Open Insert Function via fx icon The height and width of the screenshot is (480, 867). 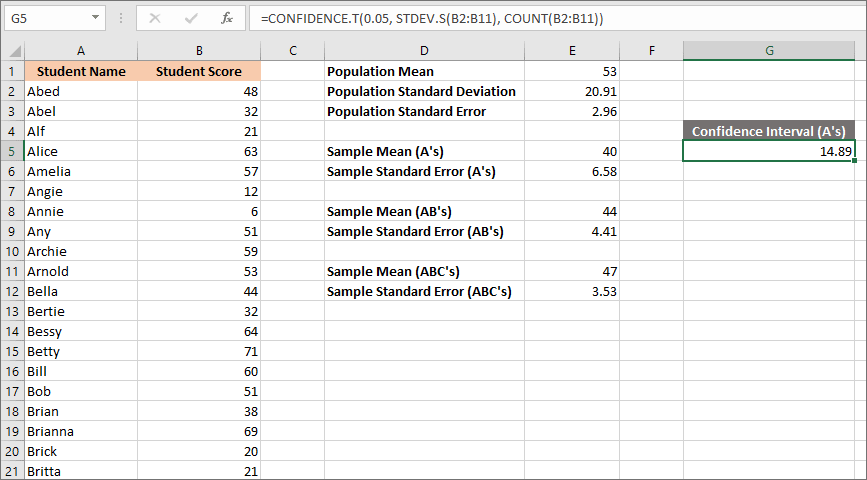(x=227, y=19)
